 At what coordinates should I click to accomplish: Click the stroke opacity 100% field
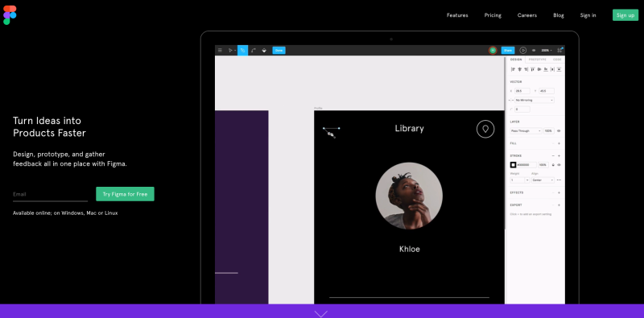coord(543,165)
